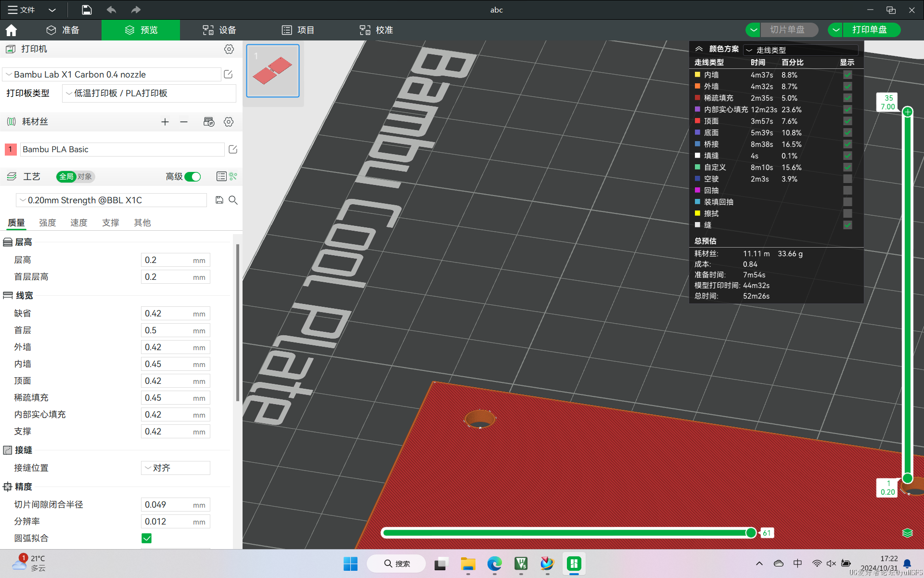The image size is (924, 578).
Task: Click the home icon
Action: [x=11, y=30]
